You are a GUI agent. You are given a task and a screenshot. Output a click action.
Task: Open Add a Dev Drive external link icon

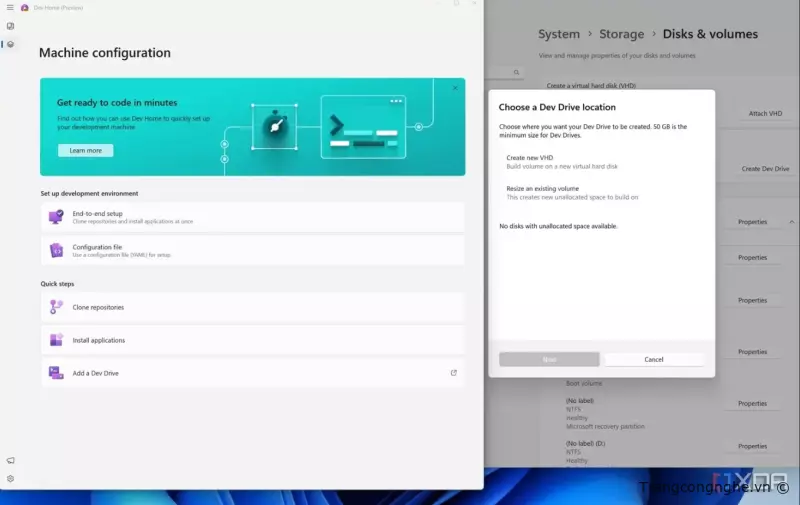[x=453, y=373]
